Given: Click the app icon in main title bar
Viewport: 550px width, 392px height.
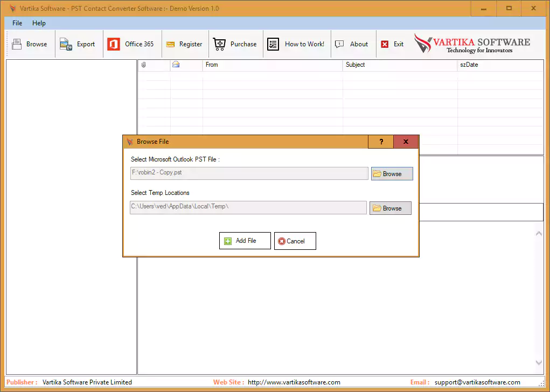Looking at the screenshot, I should 12,8.
